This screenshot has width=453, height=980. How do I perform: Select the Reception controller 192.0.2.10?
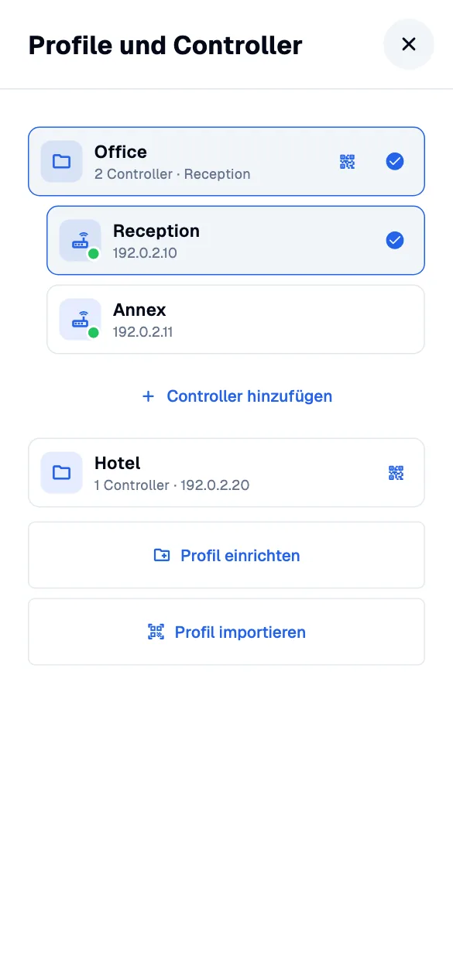pyautogui.click(x=235, y=240)
